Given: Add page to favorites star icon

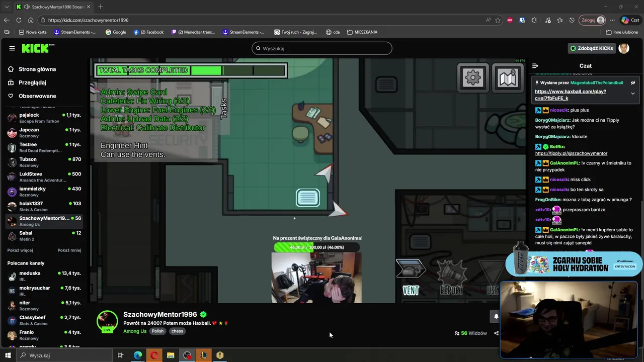Looking at the screenshot, I should pyautogui.click(x=498, y=20).
